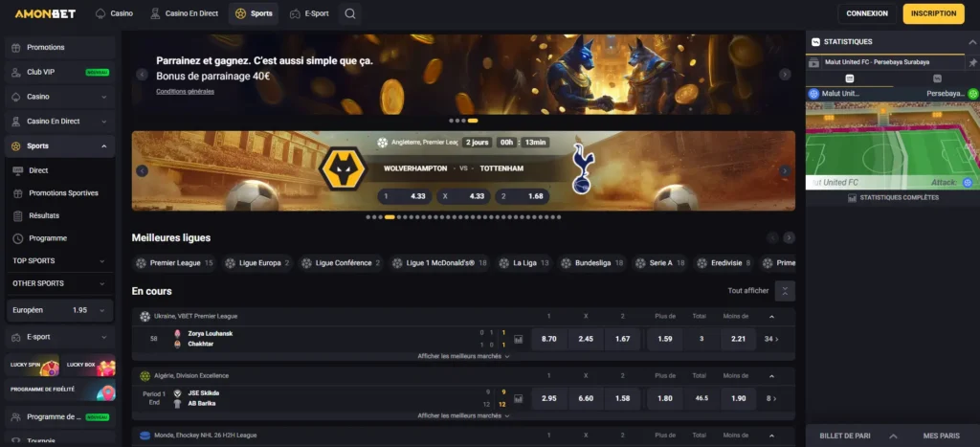The image size is (980, 447).
Task: Open the search icon in top navigation
Action: tap(350, 13)
